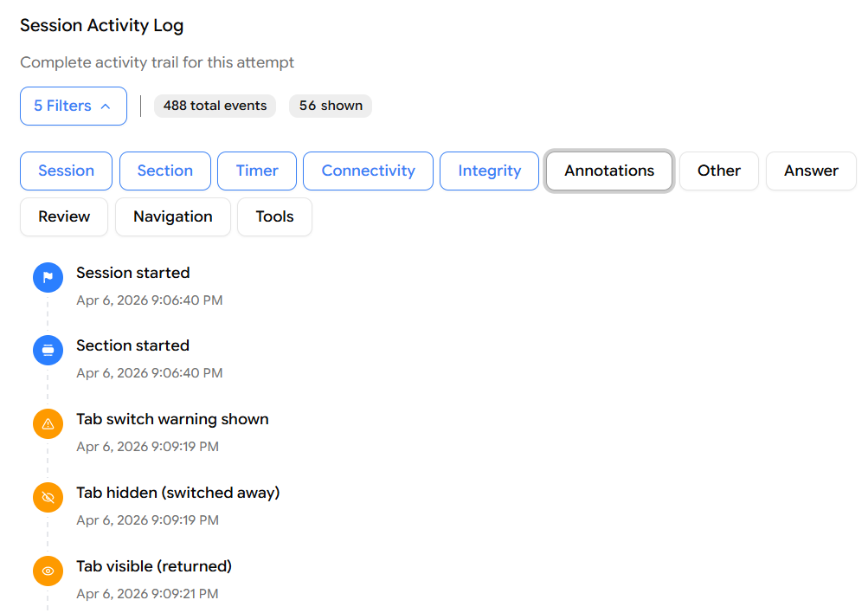Enable the Navigation filter chip
Screen dimensions: 868x613
tap(172, 216)
